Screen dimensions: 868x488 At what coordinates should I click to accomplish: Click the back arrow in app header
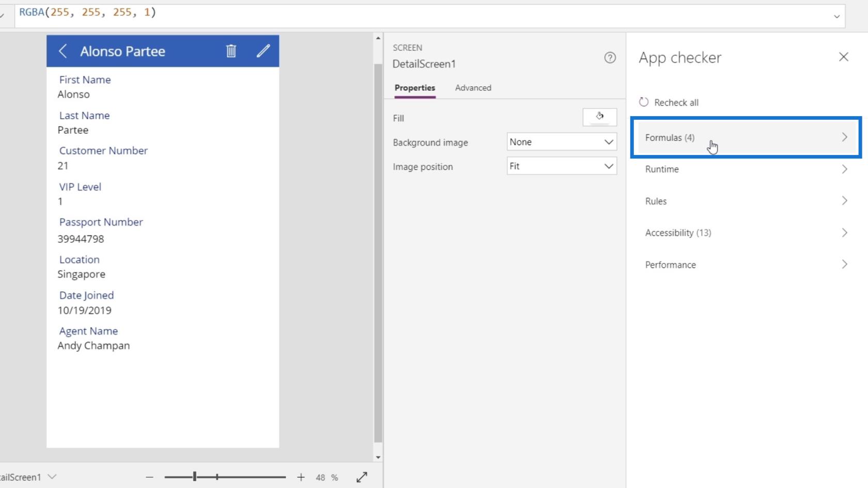[x=63, y=51]
